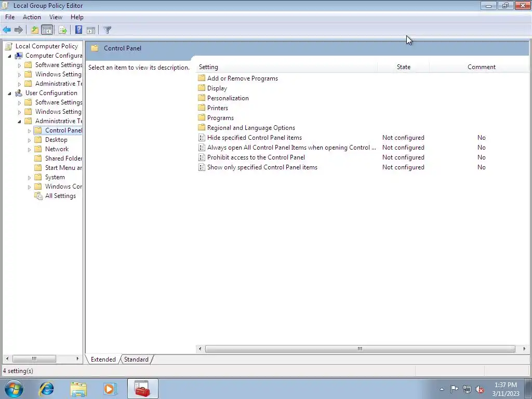Collapse the User Configuration node
Viewport: 532px width, 399px height.
[9, 94]
